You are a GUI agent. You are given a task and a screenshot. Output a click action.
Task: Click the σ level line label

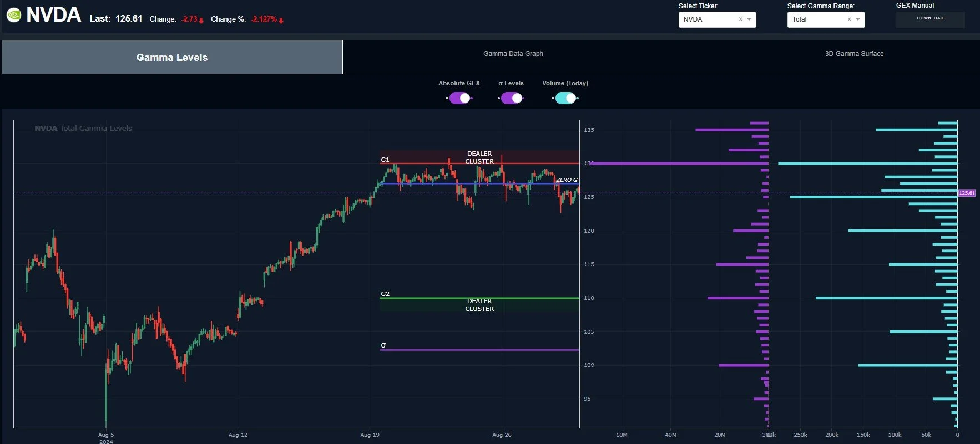click(x=383, y=345)
